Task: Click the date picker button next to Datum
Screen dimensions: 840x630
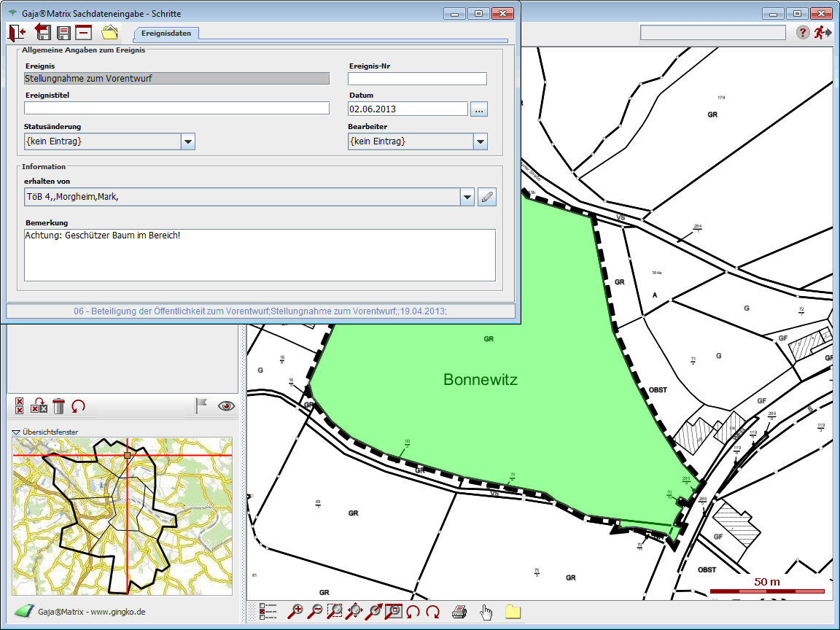Action: (478, 109)
